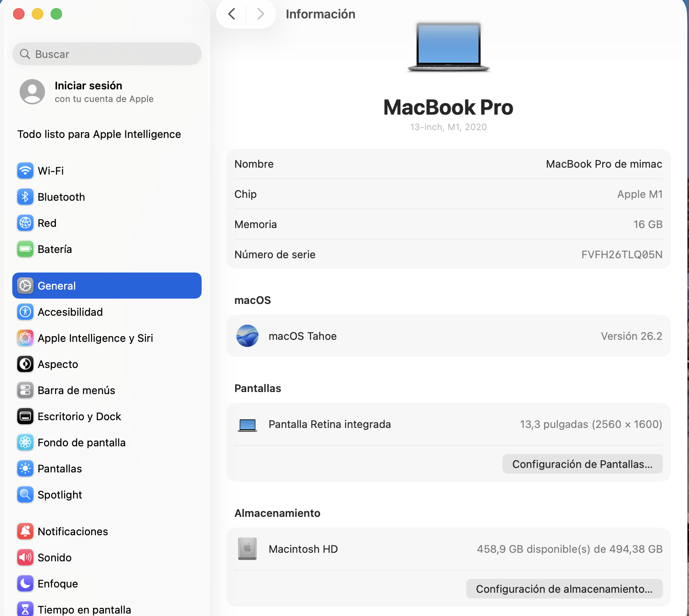Select Accesibilidad label in the sidebar
This screenshot has height=616, width=689.
point(70,312)
